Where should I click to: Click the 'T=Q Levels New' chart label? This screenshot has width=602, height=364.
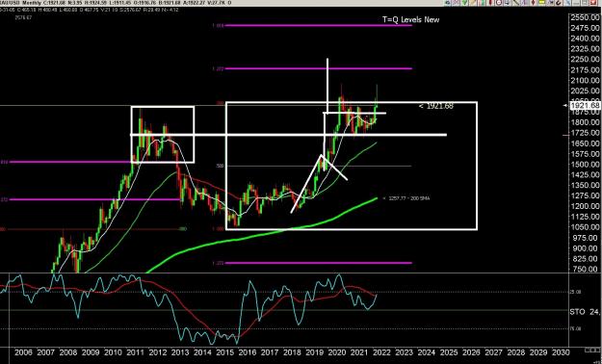(x=410, y=19)
